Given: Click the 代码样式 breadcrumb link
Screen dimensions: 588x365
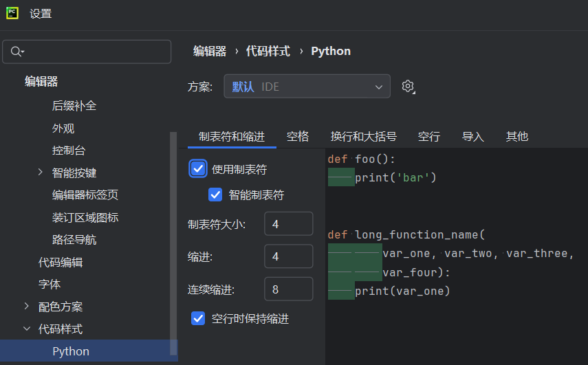Looking at the screenshot, I should click(x=268, y=51).
